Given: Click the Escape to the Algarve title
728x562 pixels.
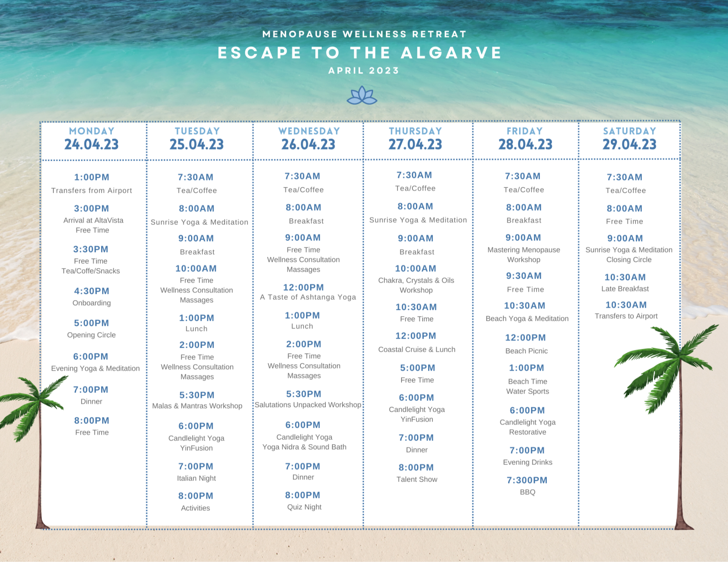Looking at the screenshot, I should point(360,53).
